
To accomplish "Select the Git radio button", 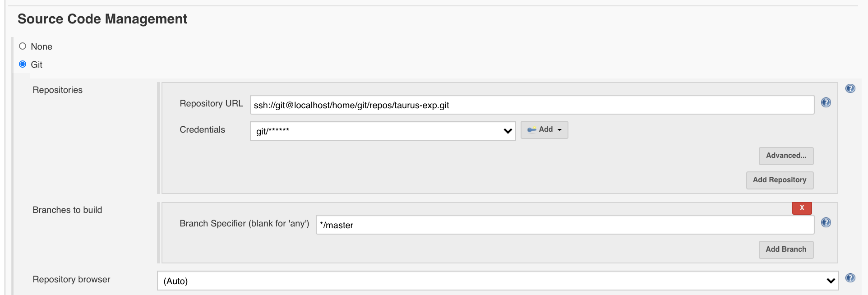I will (x=23, y=64).
